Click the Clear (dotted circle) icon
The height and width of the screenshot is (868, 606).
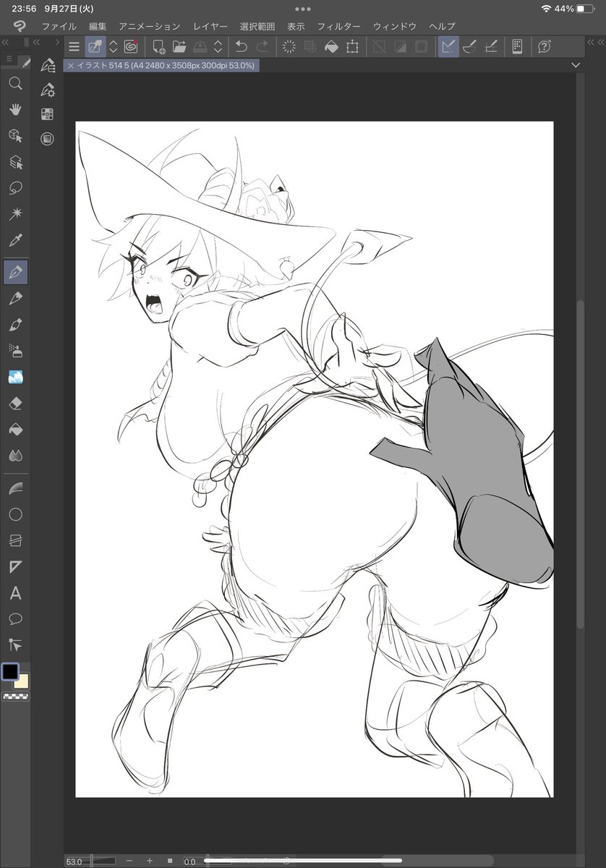289,47
